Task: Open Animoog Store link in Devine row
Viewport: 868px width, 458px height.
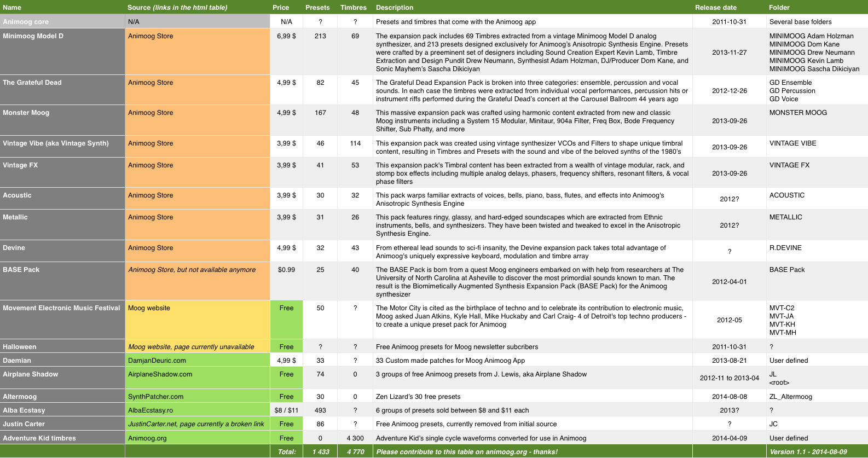Action: click(151, 248)
